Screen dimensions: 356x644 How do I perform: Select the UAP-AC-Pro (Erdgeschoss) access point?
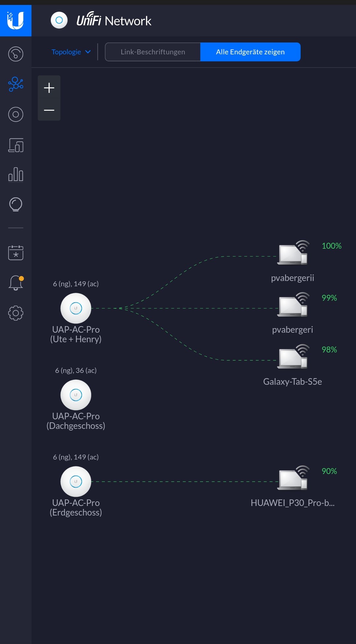pyautogui.click(x=76, y=482)
